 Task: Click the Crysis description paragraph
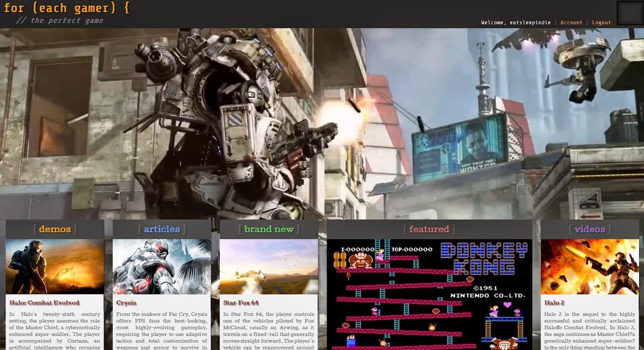pos(162,330)
